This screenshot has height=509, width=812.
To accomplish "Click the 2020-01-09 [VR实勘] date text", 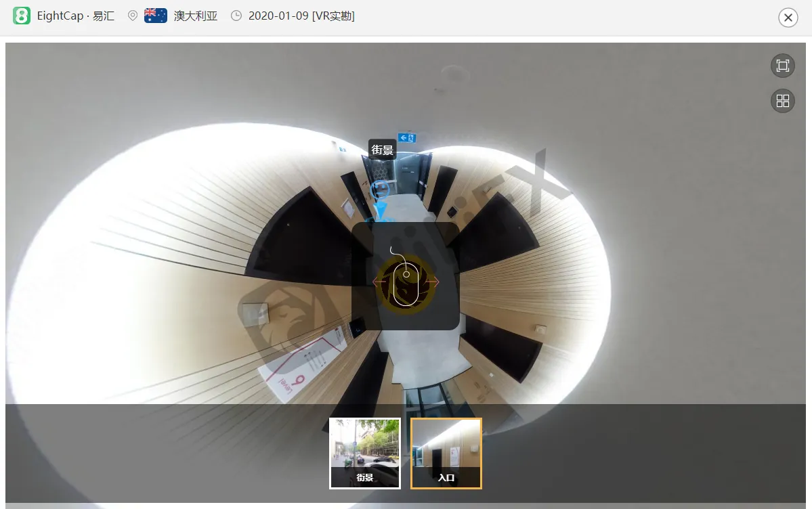I will click(x=301, y=16).
